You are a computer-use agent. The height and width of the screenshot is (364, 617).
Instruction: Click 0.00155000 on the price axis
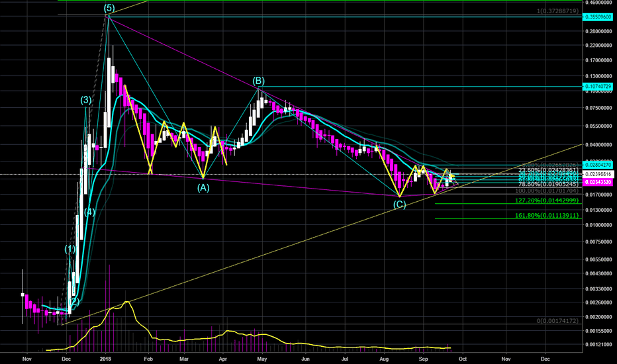[x=599, y=332]
